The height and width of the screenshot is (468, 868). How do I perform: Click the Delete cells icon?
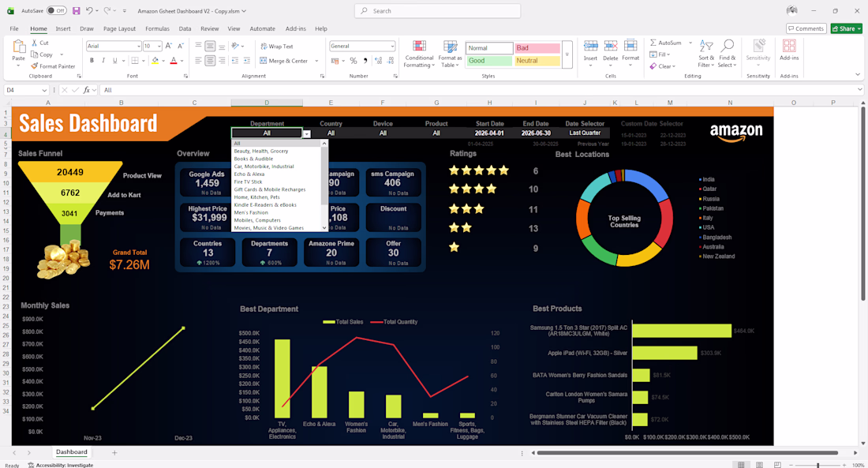611,46
